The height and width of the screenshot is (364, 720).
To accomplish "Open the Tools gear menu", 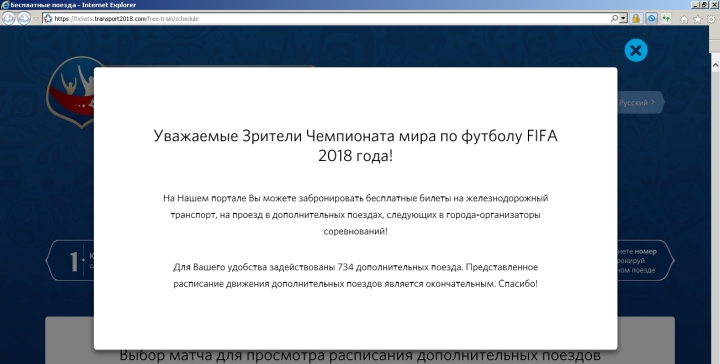I will [711, 19].
